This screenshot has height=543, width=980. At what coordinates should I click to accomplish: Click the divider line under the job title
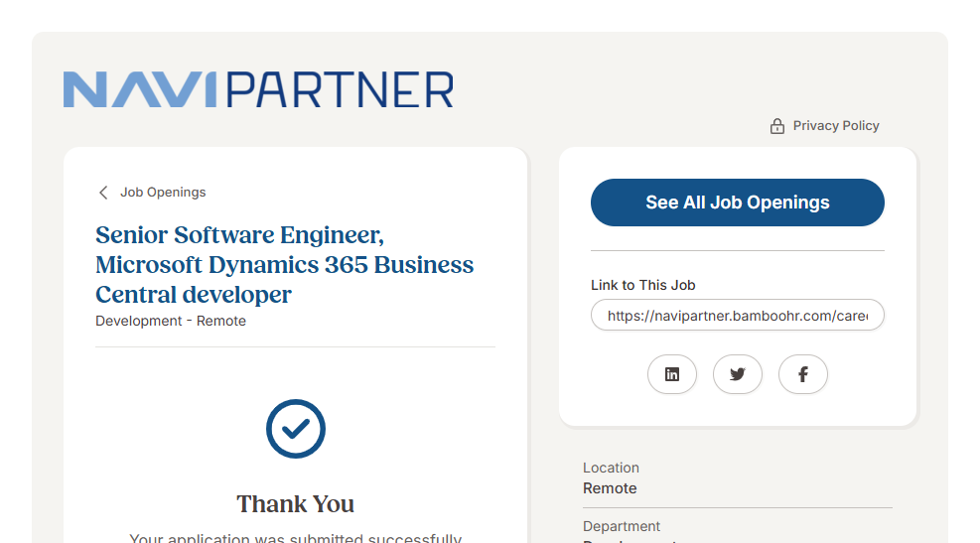[x=295, y=347]
